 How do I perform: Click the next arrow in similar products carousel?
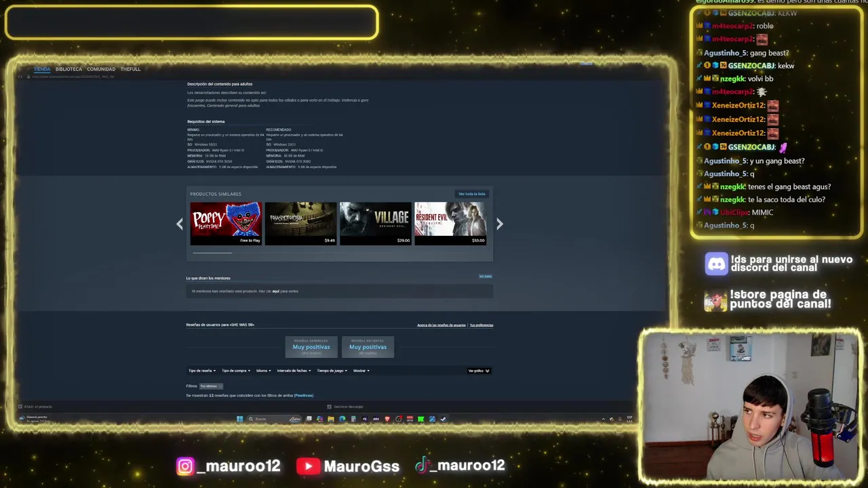pos(500,224)
